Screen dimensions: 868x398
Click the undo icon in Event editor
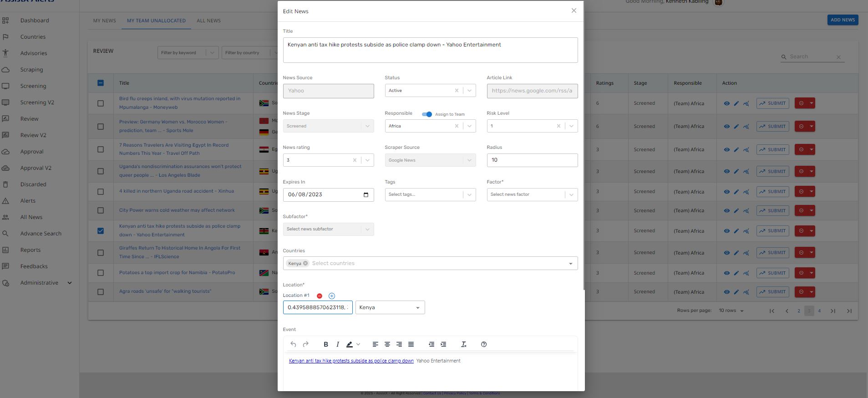[294, 344]
